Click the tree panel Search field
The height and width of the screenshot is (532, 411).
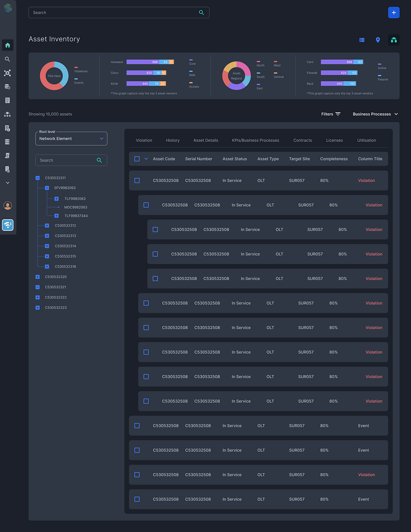coord(71,160)
